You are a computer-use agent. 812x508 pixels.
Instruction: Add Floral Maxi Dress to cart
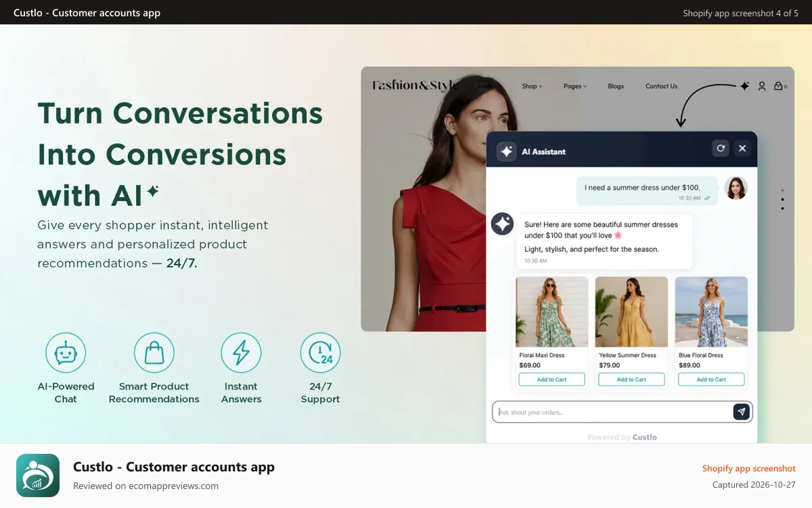(x=551, y=379)
